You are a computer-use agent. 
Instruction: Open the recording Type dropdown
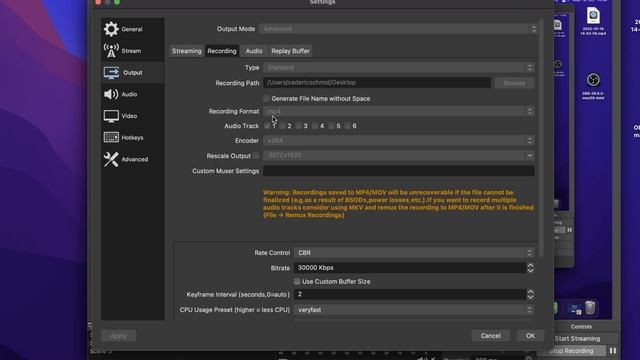click(398, 67)
